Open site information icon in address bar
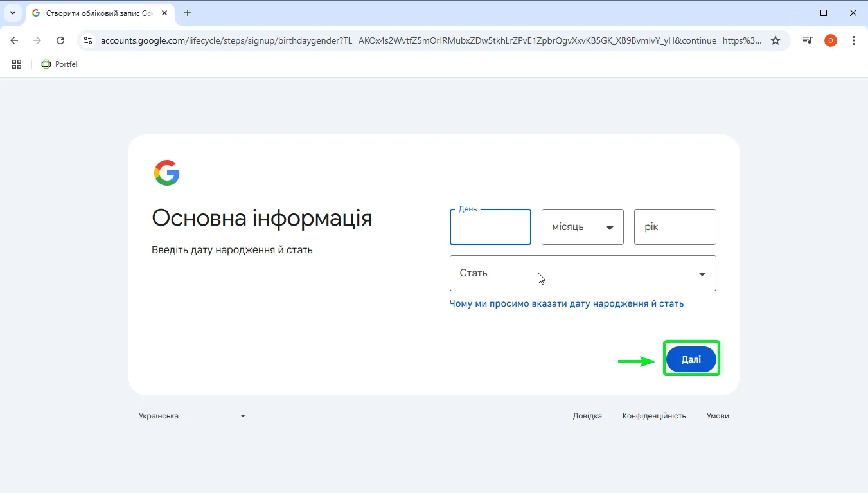The image size is (868, 493). (88, 40)
